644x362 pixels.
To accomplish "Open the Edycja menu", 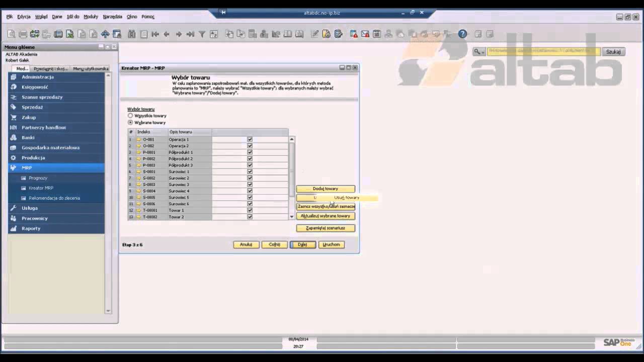I will coord(24,17).
